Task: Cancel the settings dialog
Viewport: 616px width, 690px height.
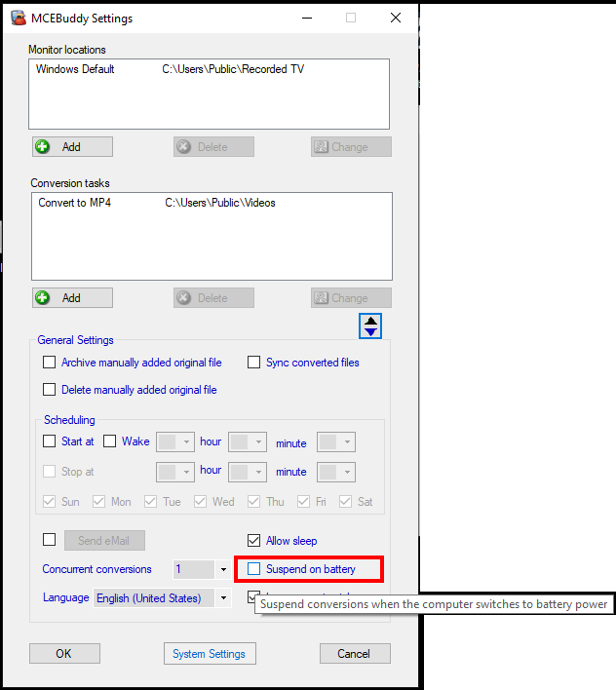Action: [x=355, y=654]
